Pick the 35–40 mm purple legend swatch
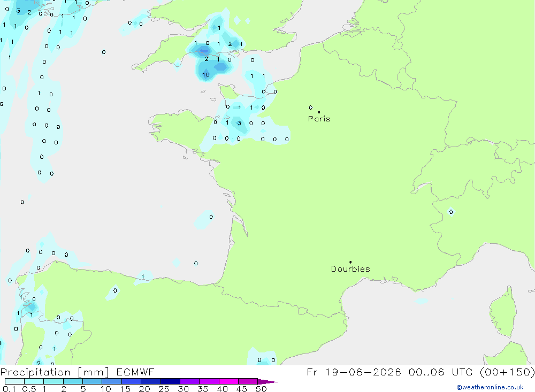 click(x=209, y=381)
